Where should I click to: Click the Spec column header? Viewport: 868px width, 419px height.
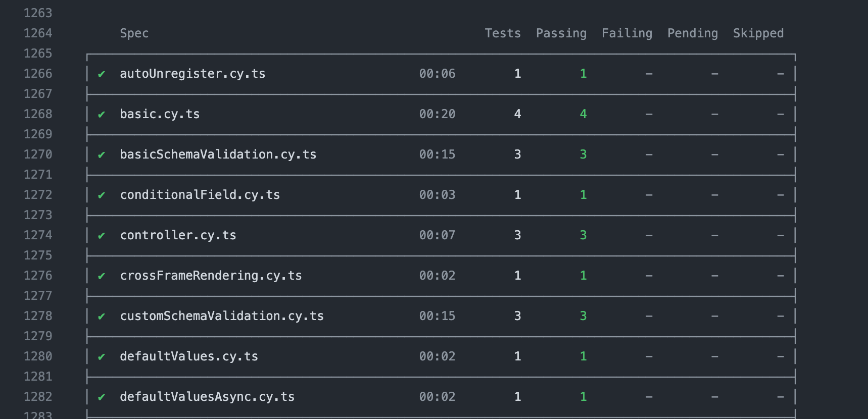[x=134, y=33]
